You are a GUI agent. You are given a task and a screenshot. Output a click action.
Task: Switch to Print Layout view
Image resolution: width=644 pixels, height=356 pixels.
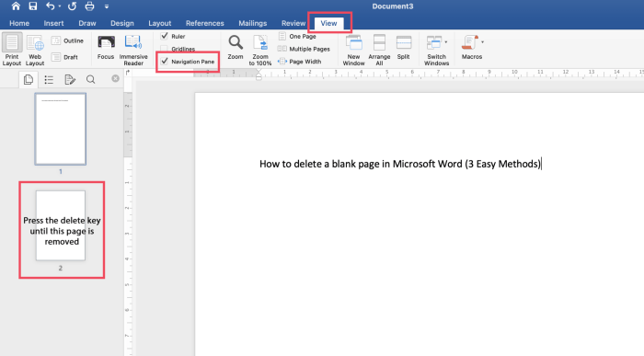[x=12, y=50]
